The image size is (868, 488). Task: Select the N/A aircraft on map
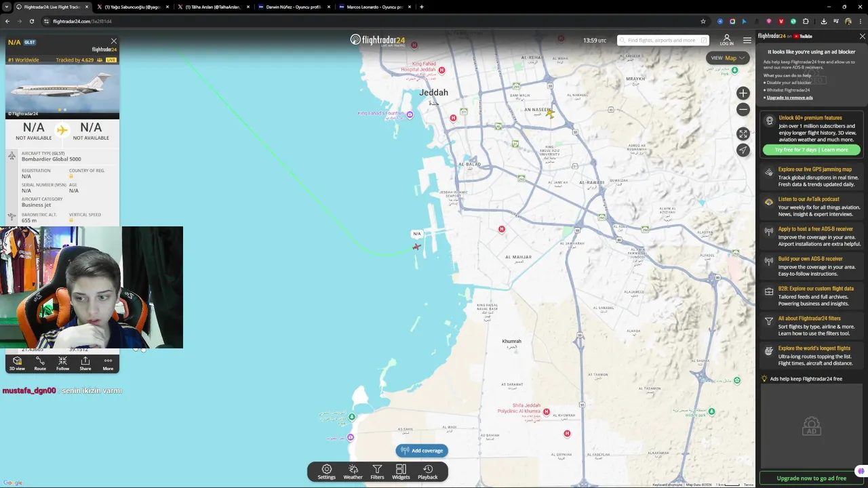pos(416,246)
